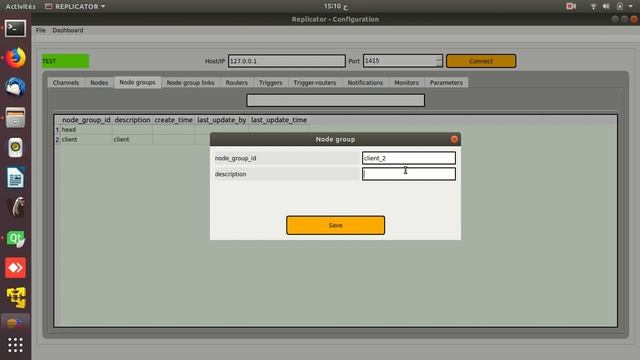Open the Files manager dock icon
This screenshot has height=360, width=640.
(16, 118)
